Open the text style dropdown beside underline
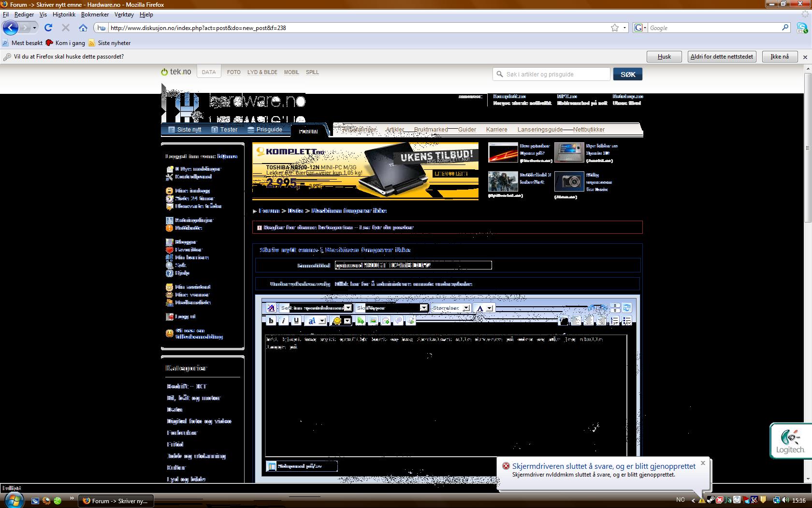This screenshot has height=508, width=812. click(317, 321)
